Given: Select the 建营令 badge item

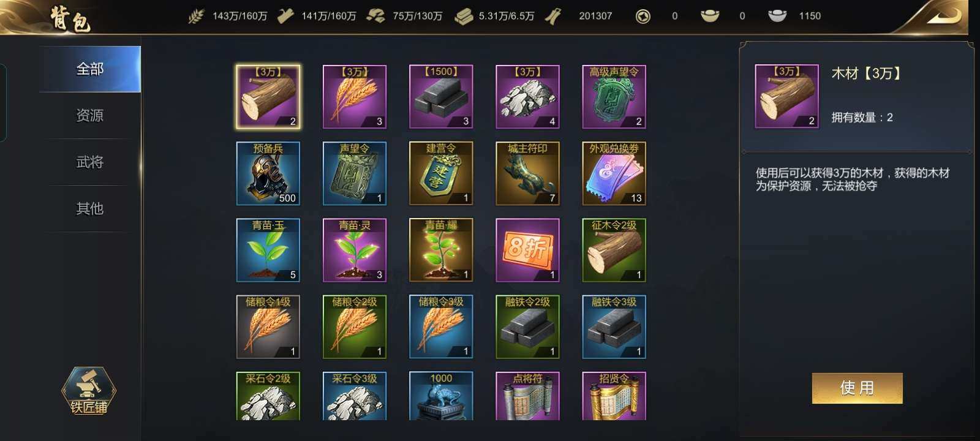Looking at the screenshot, I should coord(441,173).
